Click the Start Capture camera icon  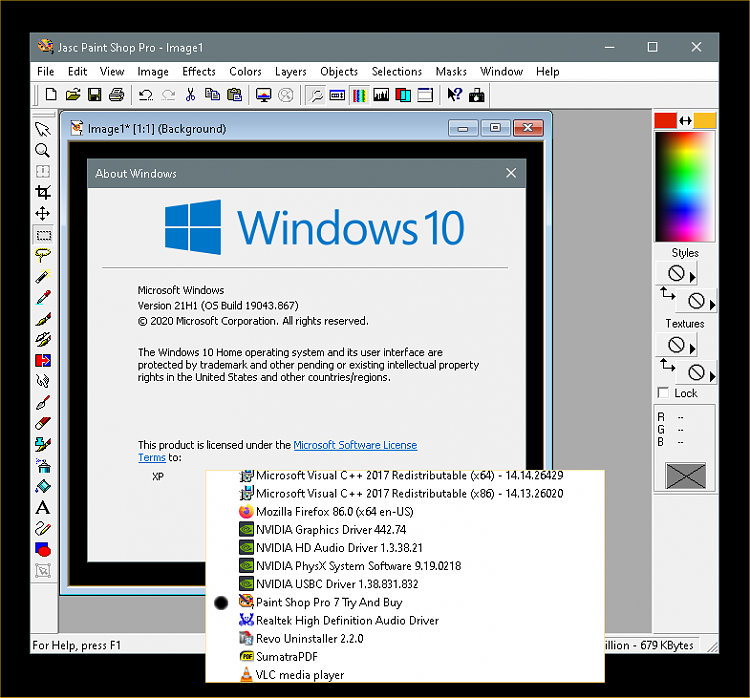pos(476,95)
